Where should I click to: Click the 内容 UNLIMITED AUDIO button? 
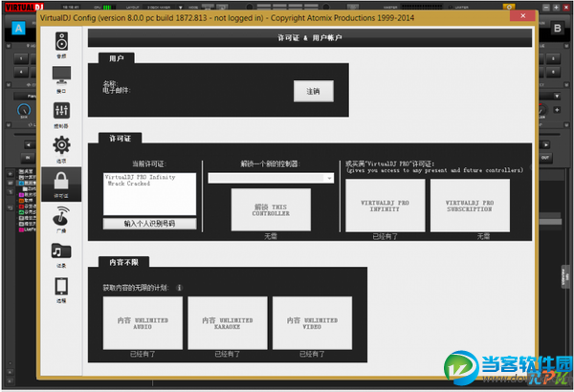click(x=143, y=323)
